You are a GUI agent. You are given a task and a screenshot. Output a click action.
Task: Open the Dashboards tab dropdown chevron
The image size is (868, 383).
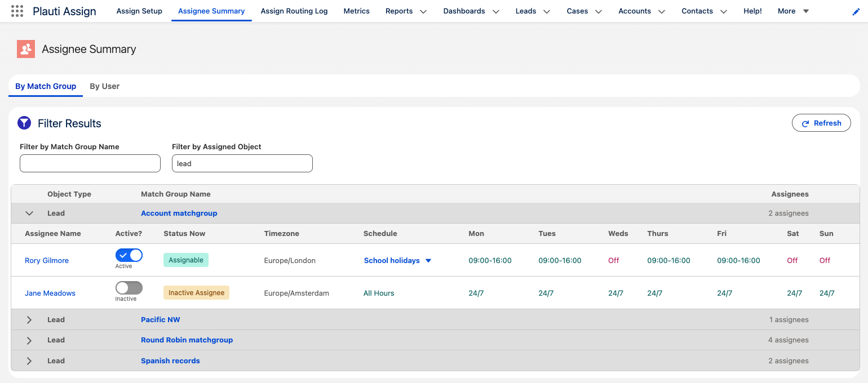pos(496,11)
